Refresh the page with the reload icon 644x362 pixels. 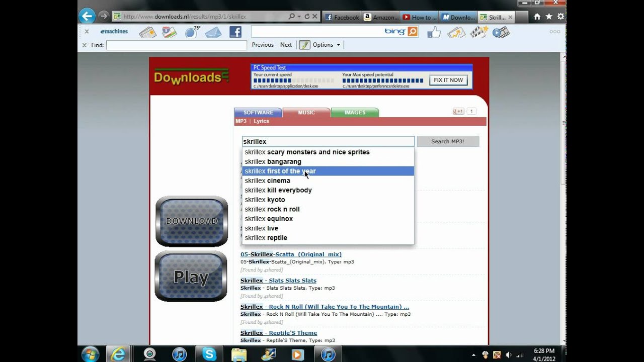[307, 17]
